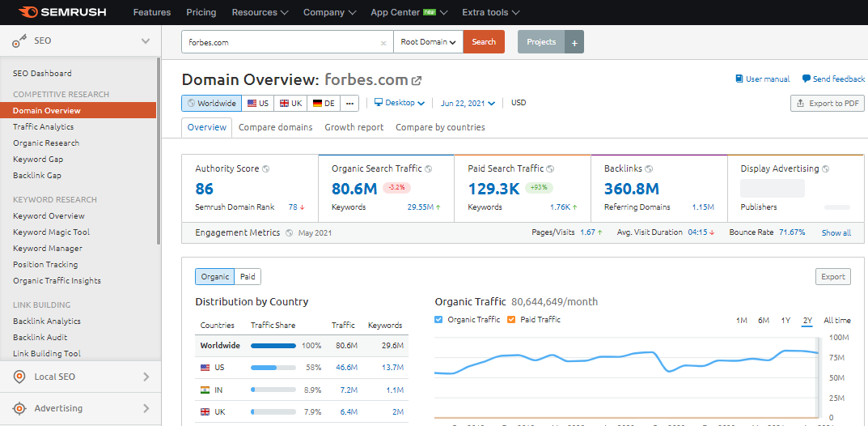
Task: Click the US traffic share bar
Action: click(x=273, y=368)
